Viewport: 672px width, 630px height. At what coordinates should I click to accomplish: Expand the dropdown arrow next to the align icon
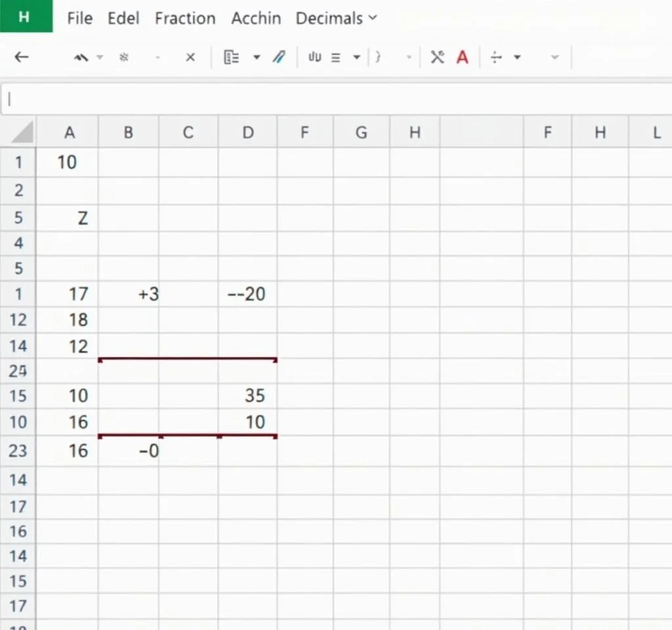pyautogui.click(x=356, y=57)
